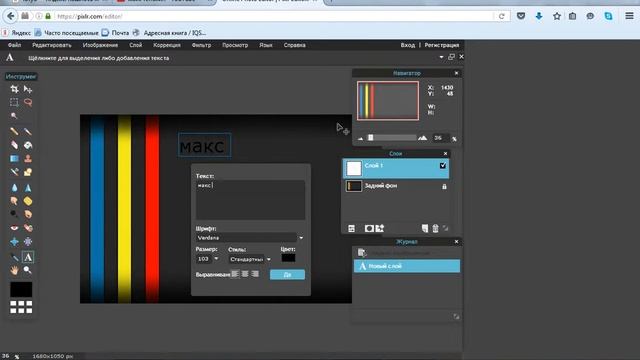
Task: Select the Brush tool
Action: click(28, 131)
